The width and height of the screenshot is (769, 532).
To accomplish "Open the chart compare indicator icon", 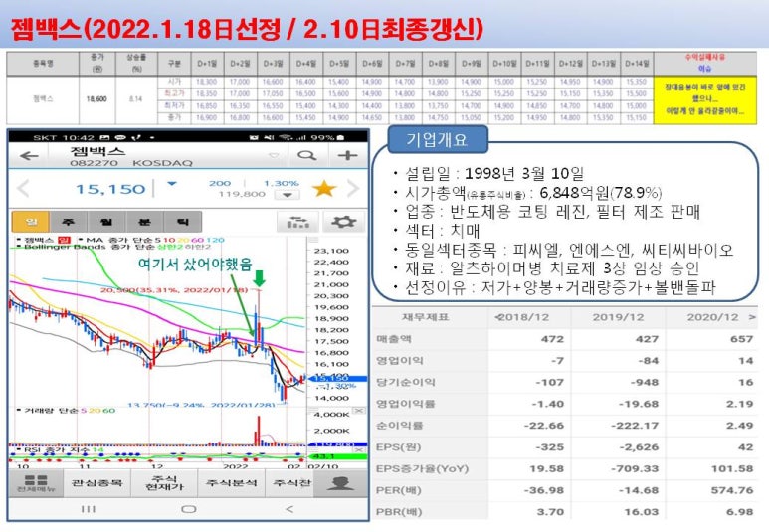I will coord(297,222).
